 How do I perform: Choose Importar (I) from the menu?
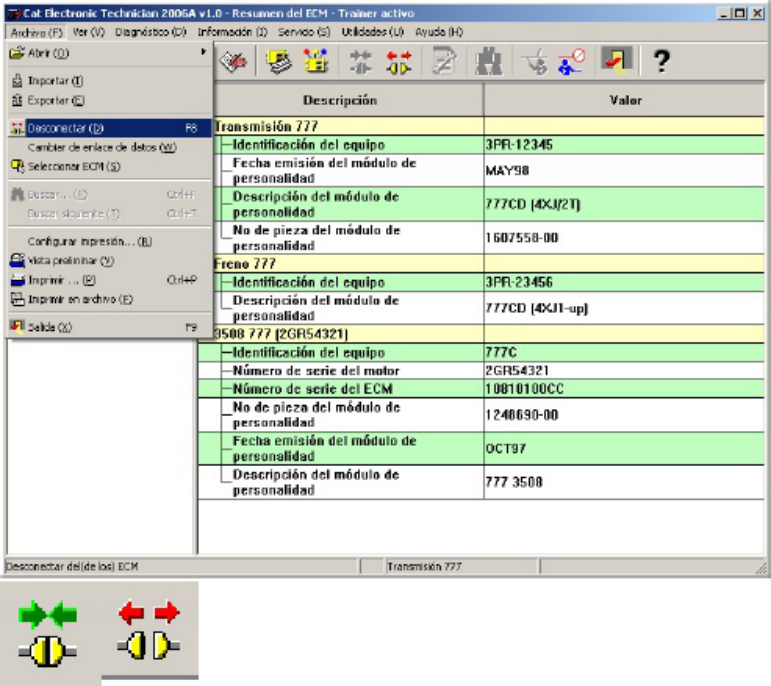point(109,81)
